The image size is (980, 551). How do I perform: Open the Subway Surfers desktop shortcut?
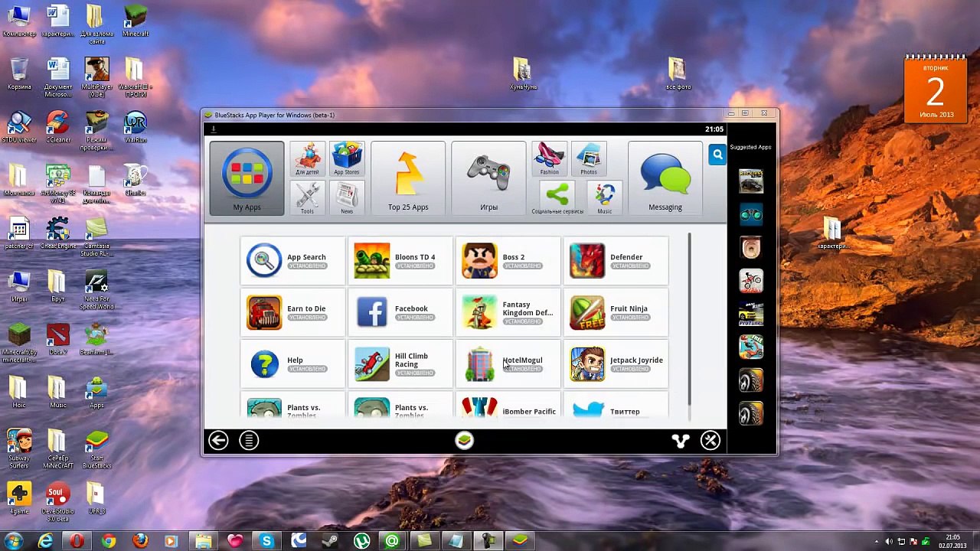tap(19, 448)
